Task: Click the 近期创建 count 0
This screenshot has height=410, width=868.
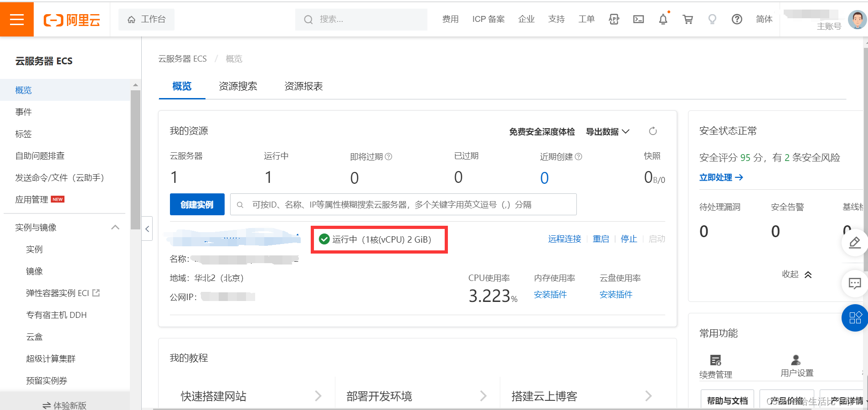Action: [x=544, y=178]
